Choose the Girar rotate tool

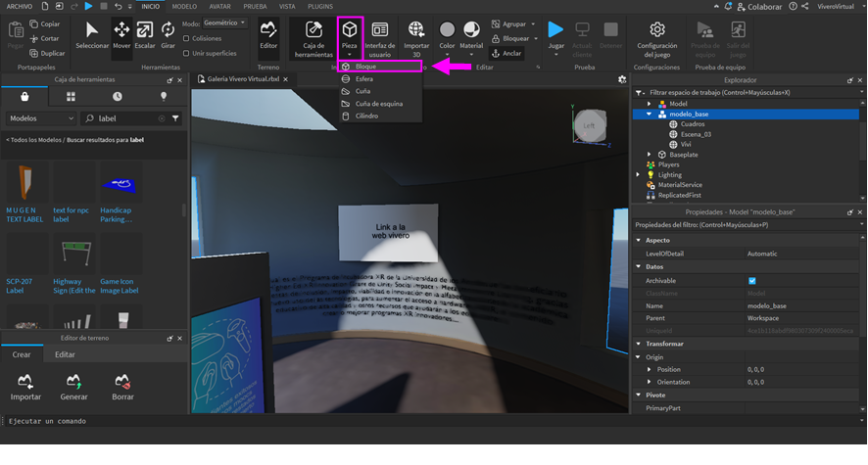pyautogui.click(x=168, y=35)
